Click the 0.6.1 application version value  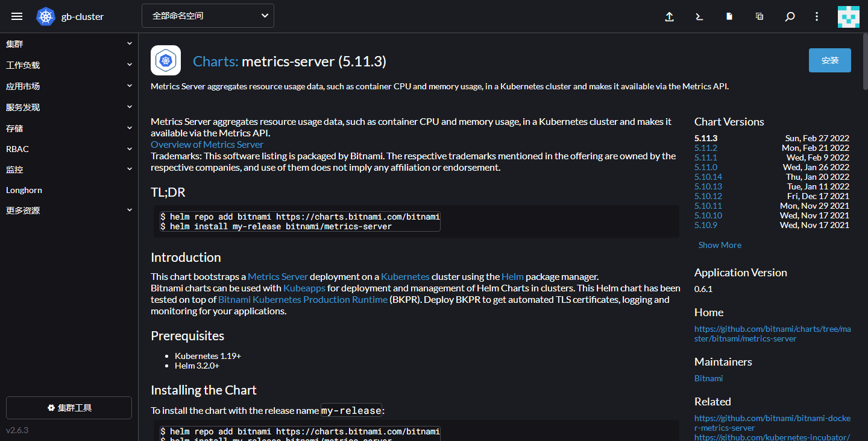[x=703, y=289]
